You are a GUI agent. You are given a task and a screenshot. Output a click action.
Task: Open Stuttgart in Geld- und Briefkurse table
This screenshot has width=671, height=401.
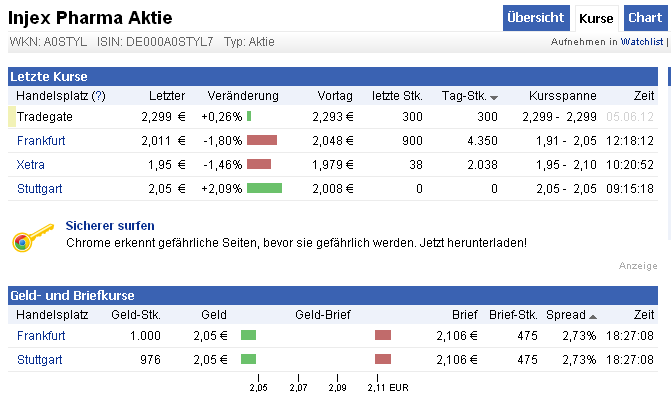[39, 359]
